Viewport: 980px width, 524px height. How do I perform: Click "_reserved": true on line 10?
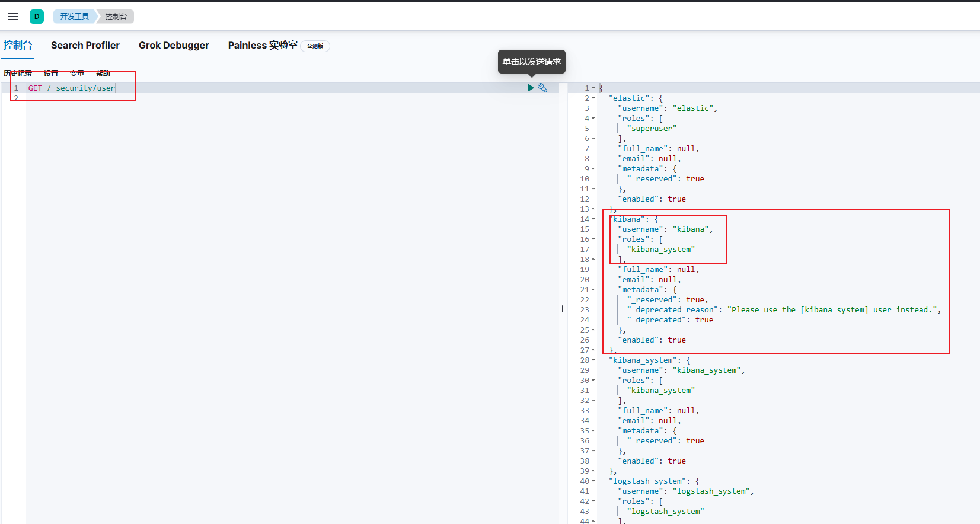[666, 179]
